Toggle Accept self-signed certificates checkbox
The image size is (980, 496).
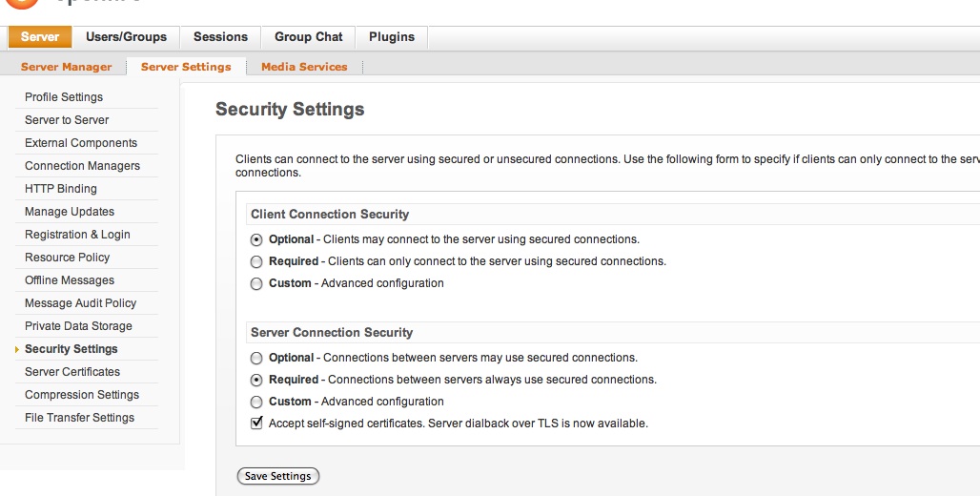tap(256, 424)
